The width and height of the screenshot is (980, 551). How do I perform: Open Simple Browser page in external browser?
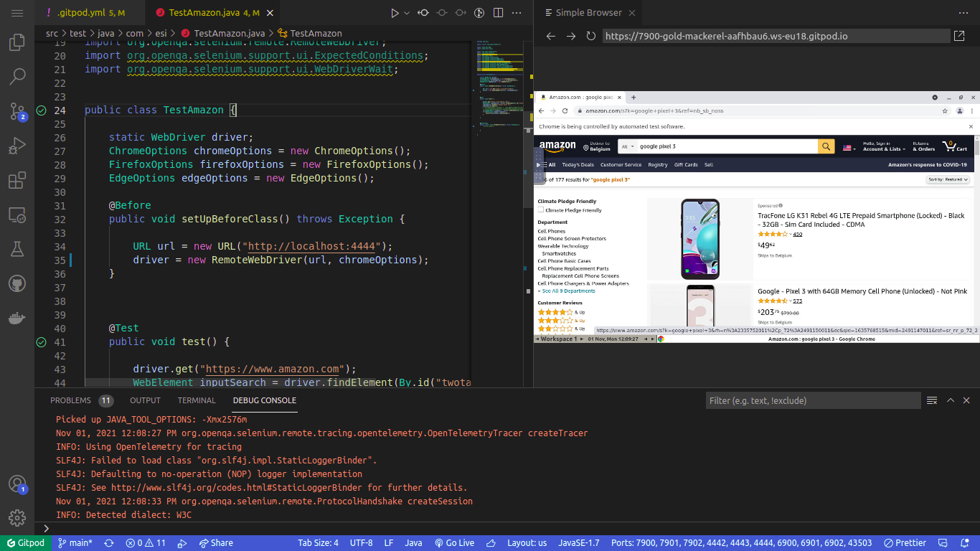coord(959,36)
